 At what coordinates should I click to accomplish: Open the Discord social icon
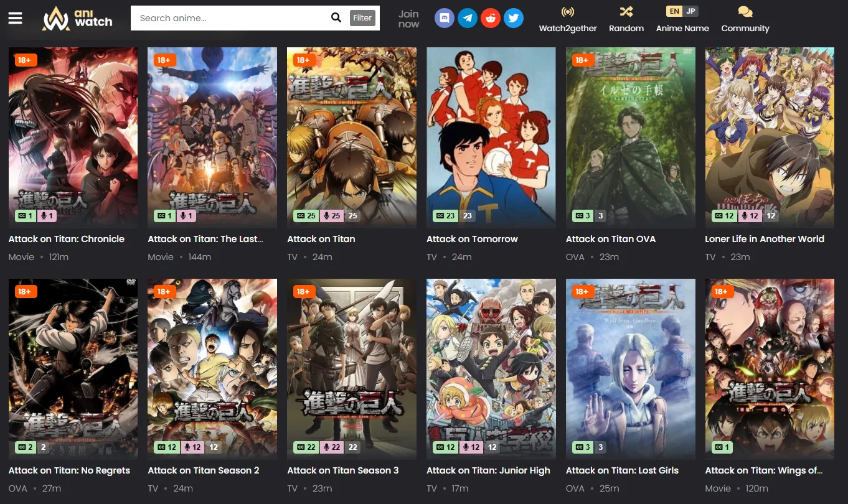click(445, 18)
